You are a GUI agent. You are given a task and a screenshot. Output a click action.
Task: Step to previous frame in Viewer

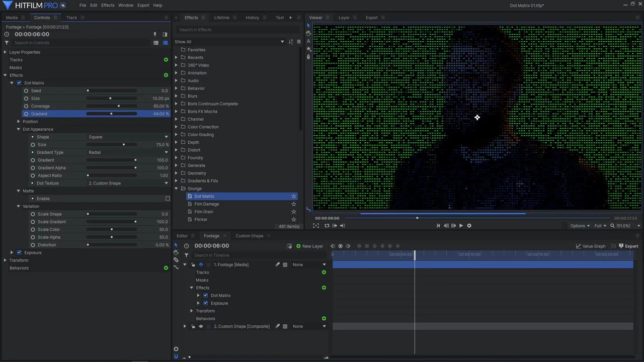coord(446,226)
